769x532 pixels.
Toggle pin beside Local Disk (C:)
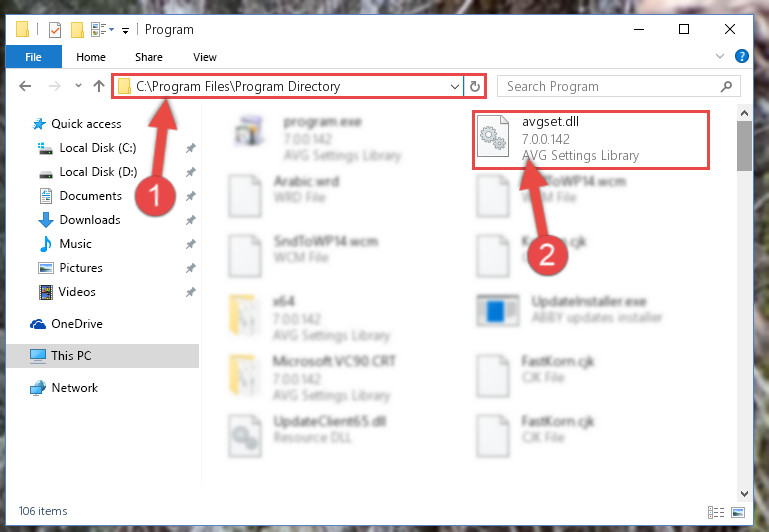(190, 148)
